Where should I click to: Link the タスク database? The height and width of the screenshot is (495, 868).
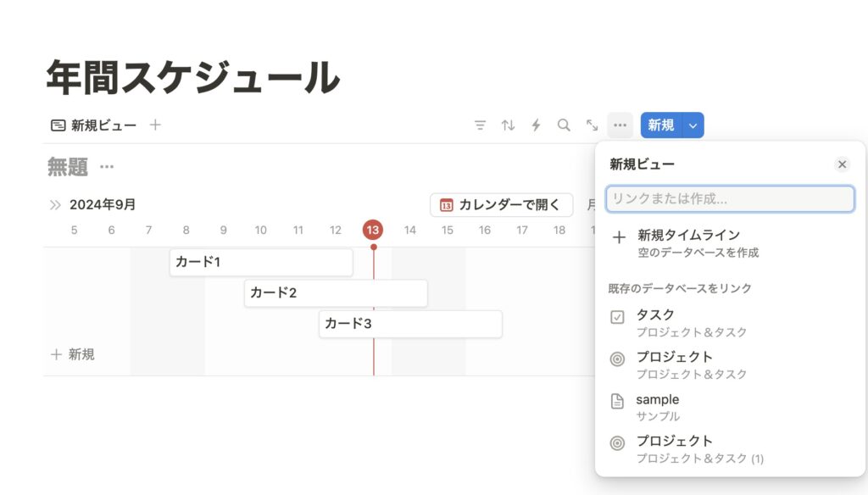click(656, 322)
